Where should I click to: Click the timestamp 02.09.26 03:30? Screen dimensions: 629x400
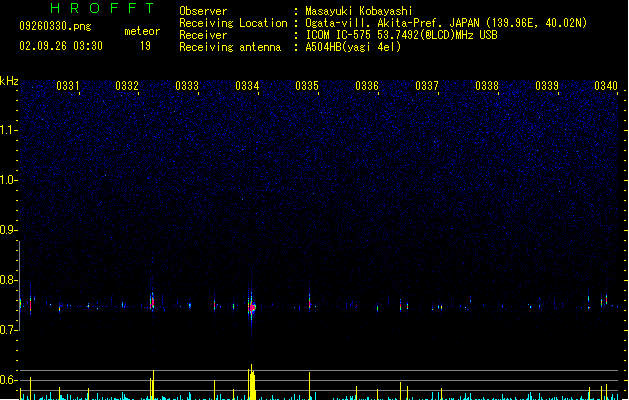pos(61,46)
